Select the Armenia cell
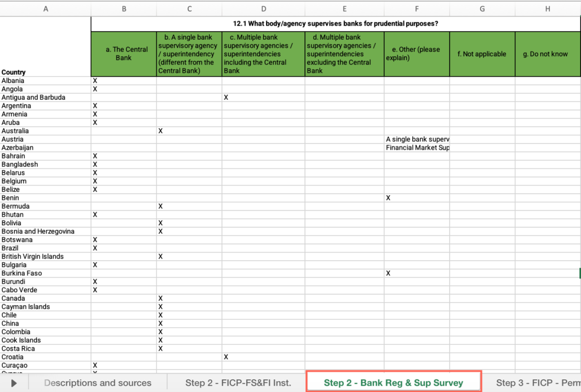This screenshot has width=581, height=392. pos(45,114)
